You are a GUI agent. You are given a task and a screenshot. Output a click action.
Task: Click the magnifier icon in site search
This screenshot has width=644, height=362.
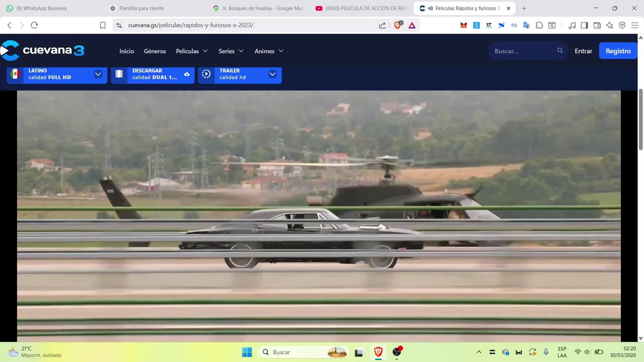pyautogui.click(x=560, y=51)
